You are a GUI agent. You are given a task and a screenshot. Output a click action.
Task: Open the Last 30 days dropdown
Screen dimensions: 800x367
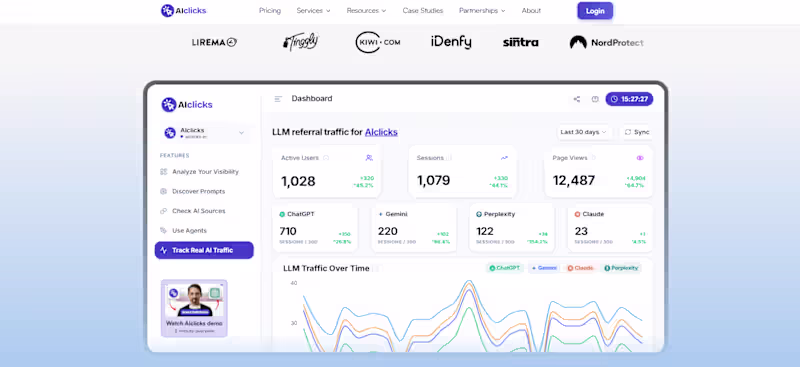[x=584, y=132]
